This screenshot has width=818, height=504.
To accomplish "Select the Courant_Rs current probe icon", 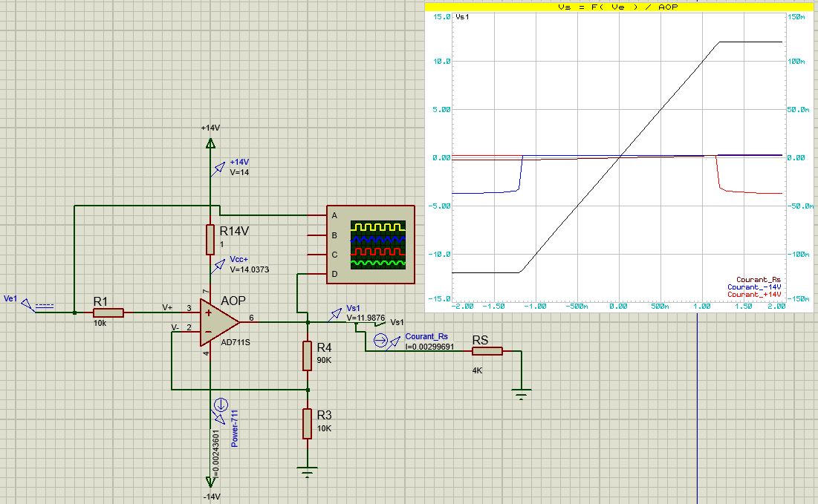I will coord(386,342).
